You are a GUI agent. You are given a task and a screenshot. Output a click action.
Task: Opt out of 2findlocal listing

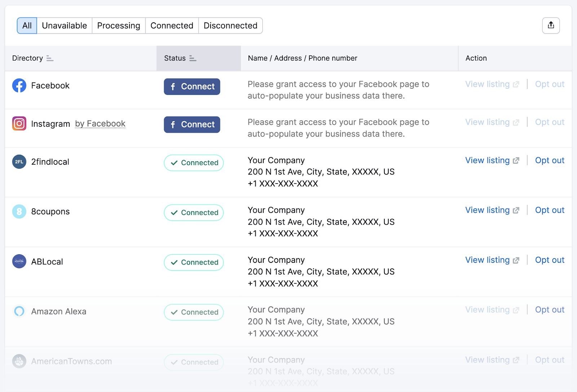coord(550,160)
